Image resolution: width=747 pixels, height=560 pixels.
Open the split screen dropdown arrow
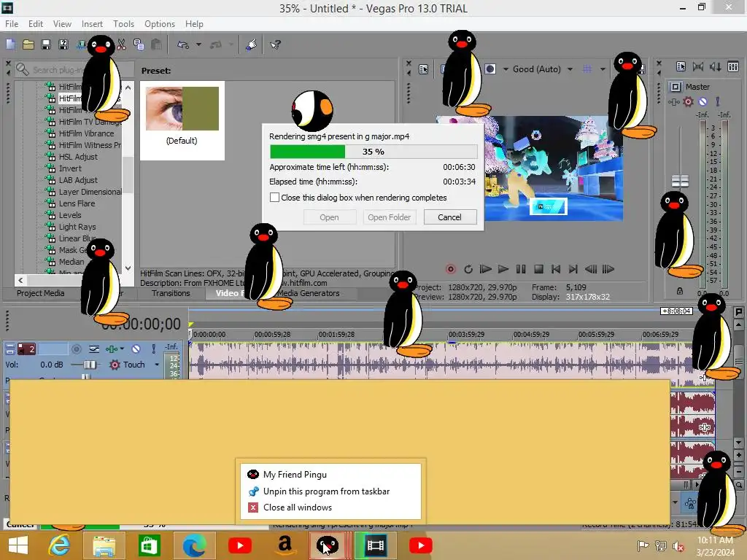click(506, 69)
